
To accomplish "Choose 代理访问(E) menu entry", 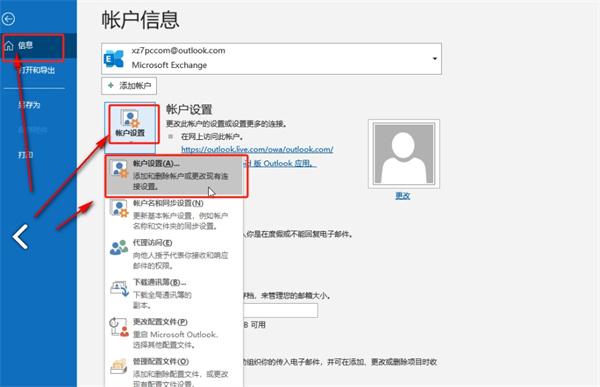I will [174, 255].
